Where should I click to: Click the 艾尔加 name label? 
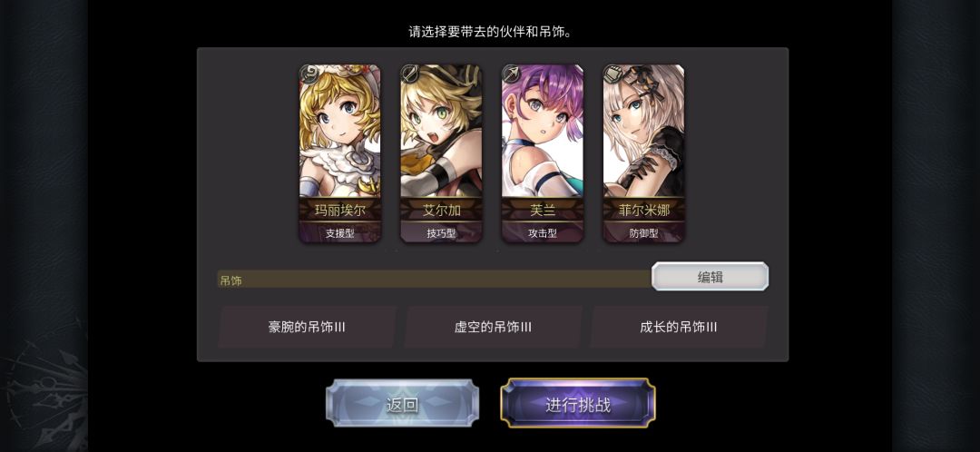(x=441, y=211)
